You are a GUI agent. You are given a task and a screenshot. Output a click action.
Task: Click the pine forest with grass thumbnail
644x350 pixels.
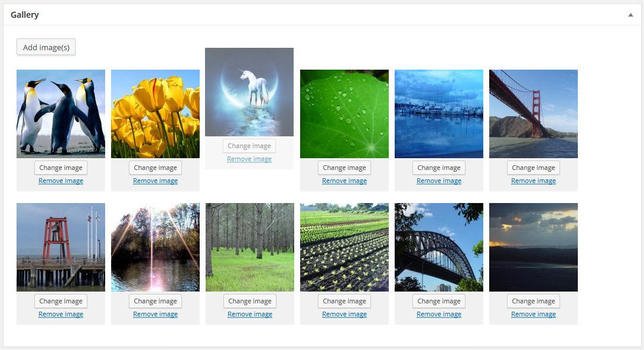(250, 247)
